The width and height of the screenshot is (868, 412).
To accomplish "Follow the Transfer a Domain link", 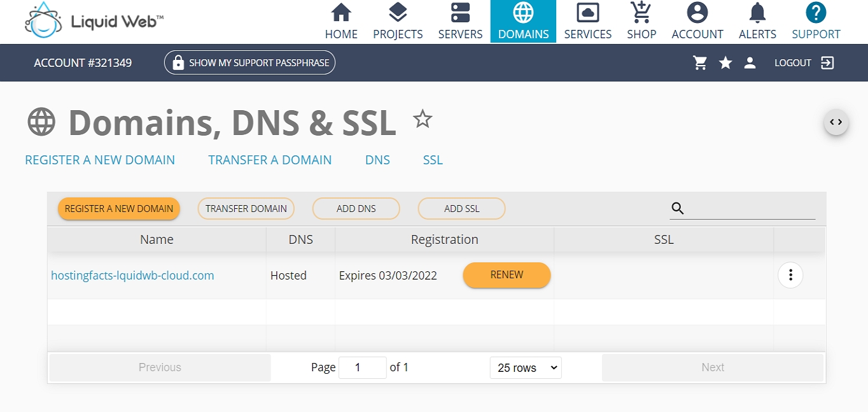I will click(270, 160).
